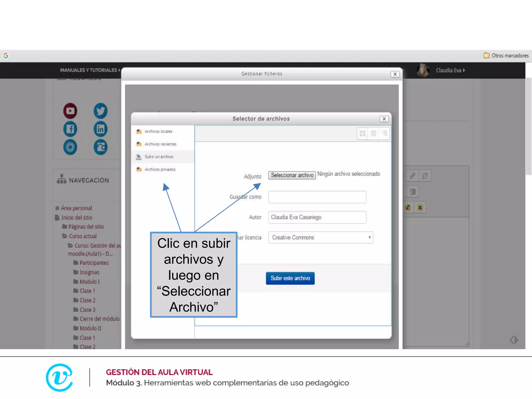Click the equation editor square-root icon
The height and width of the screenshot is (399, 532).
click(x=408, y=208)
